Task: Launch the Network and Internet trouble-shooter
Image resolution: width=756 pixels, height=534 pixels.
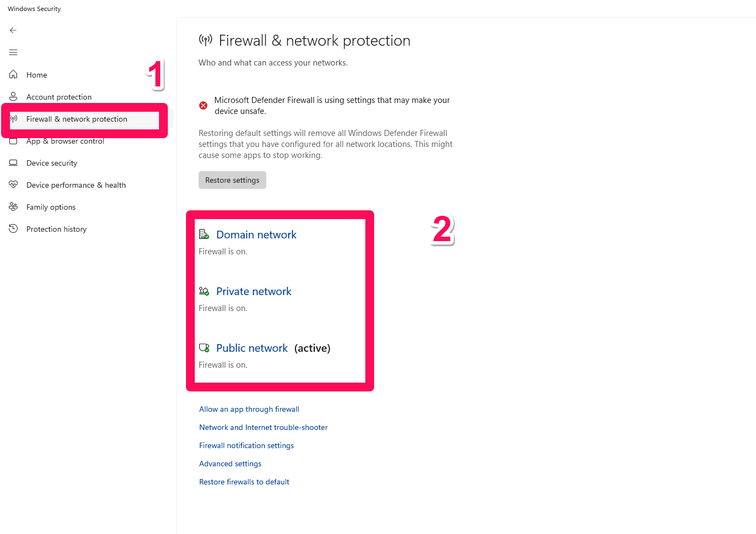Action: (263, 427)
